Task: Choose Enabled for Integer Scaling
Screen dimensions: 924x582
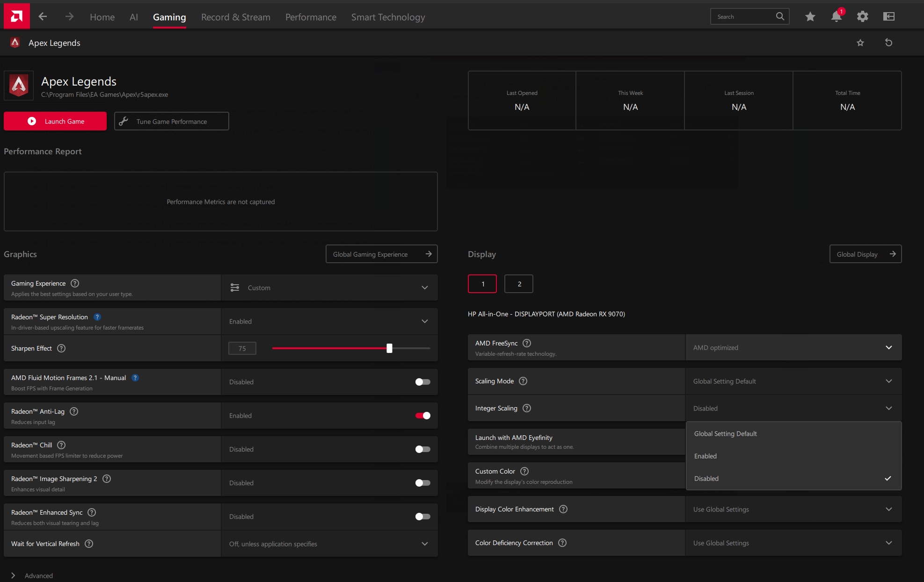Action: (x=793, y=456)
